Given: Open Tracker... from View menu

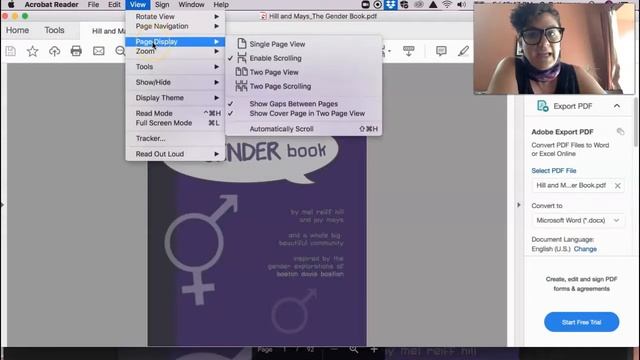Looking at the screenshot, I should coord(175,138).
